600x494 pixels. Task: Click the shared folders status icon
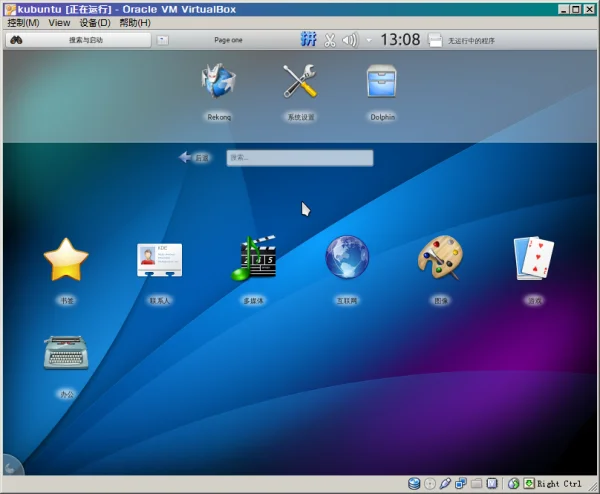point(476,484)
